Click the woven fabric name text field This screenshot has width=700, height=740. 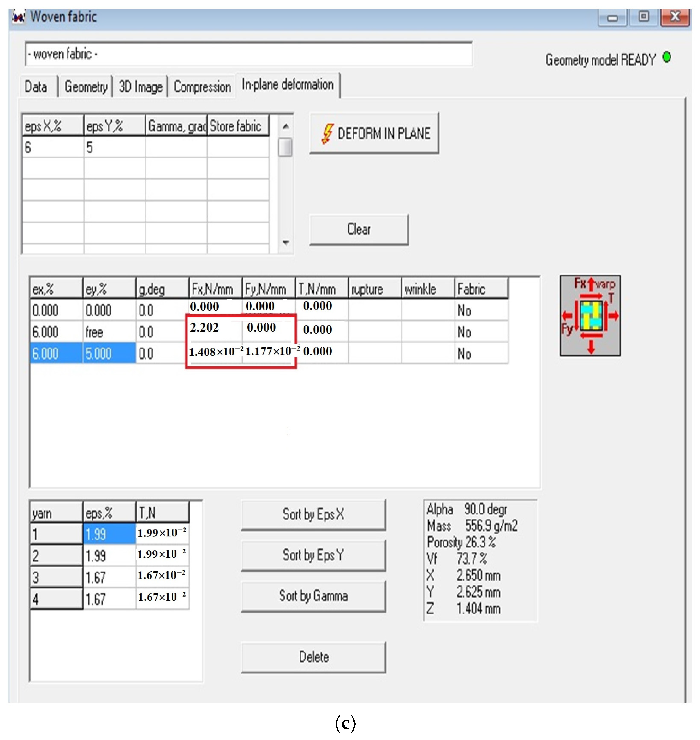pyautogui.click(x=248, y=55)
